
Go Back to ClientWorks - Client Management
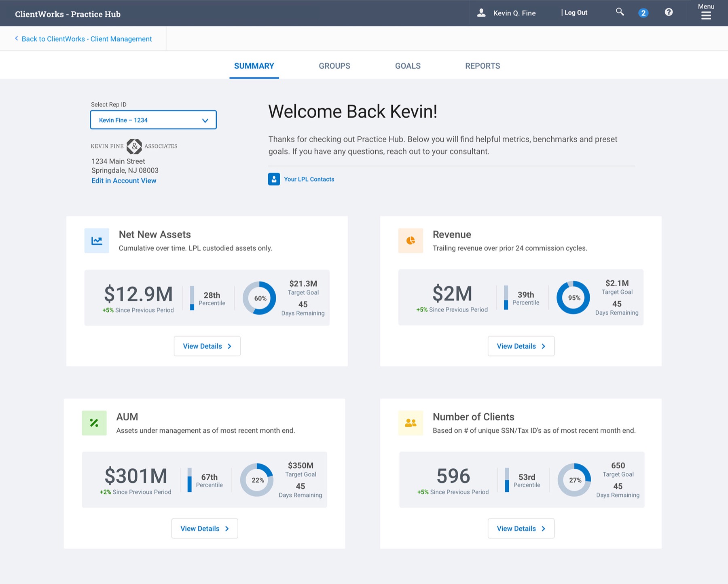(x=87, y=39)
